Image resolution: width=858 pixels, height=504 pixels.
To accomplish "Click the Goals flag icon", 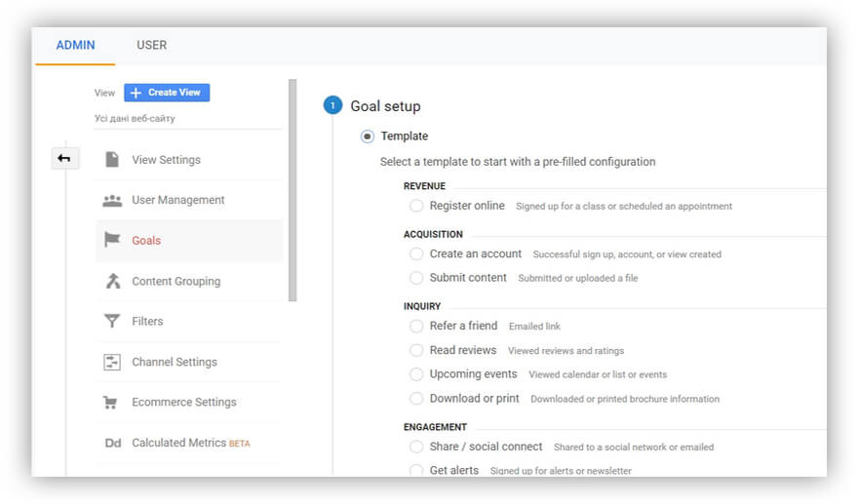I will 112,240.
